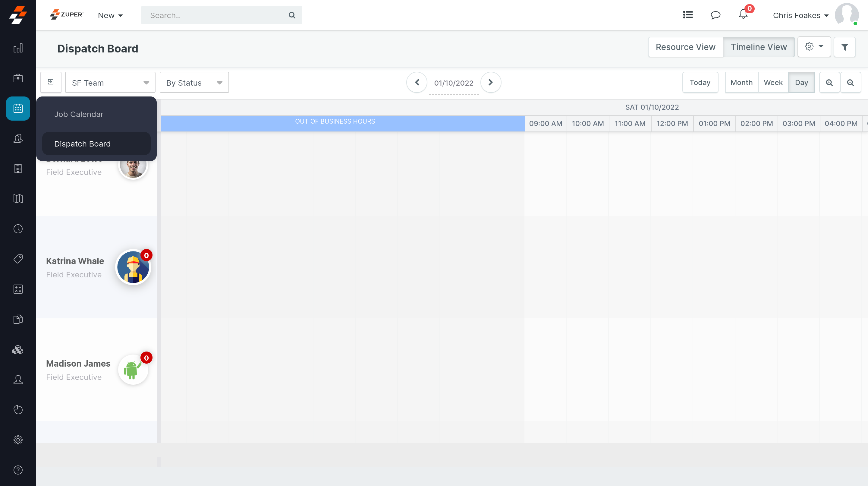
Task: Click the filter funnel icon
Action: coord(844,47)
